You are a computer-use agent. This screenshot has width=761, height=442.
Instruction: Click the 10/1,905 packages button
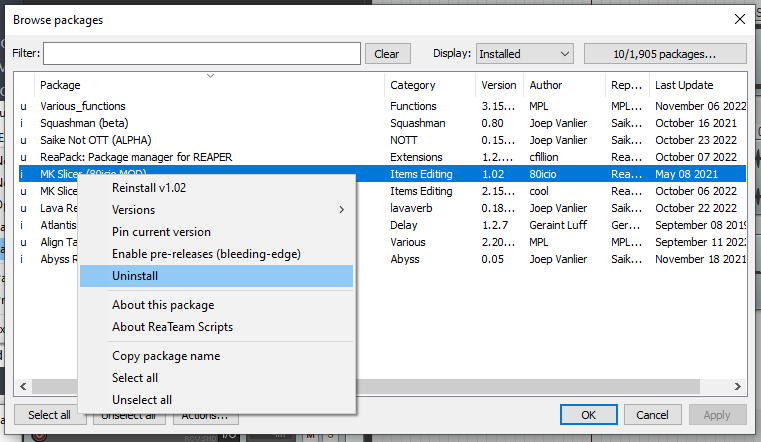point(665,53)
